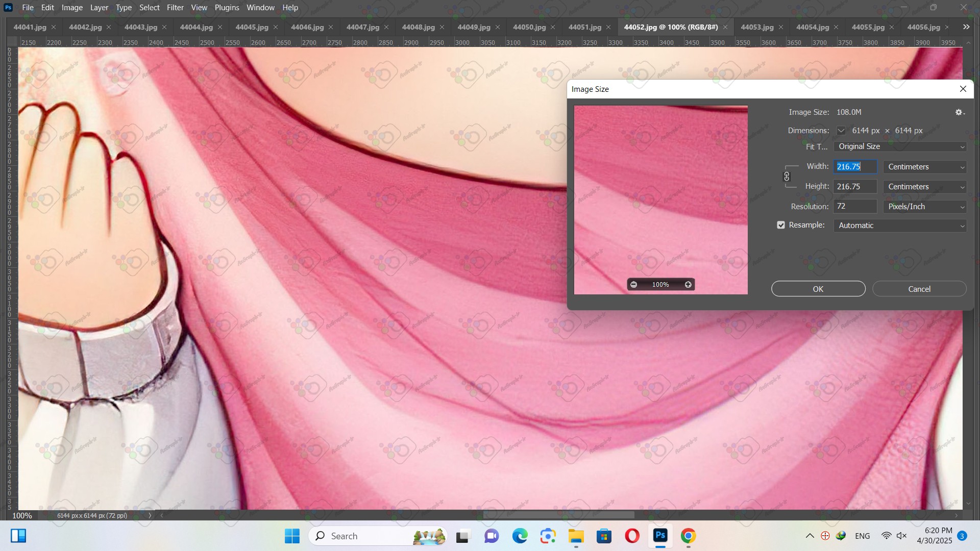Open the Image Size dialog settings gear
Screen dimensions: 980x551
click(960, 112)
